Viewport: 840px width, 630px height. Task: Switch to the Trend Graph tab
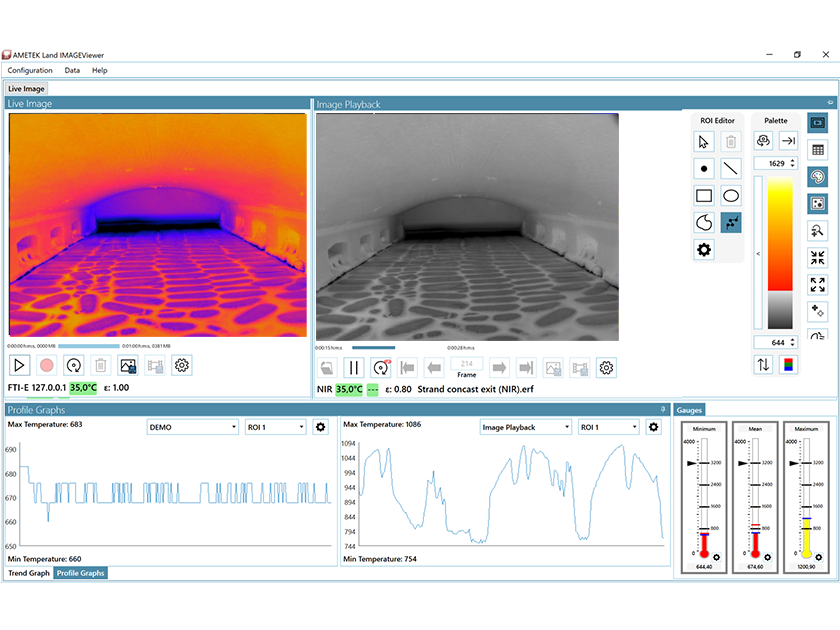27,574
